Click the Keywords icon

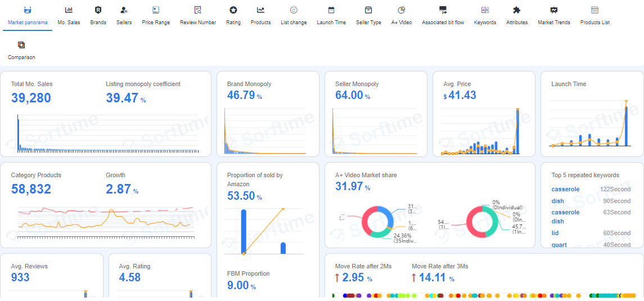[485, 10]
